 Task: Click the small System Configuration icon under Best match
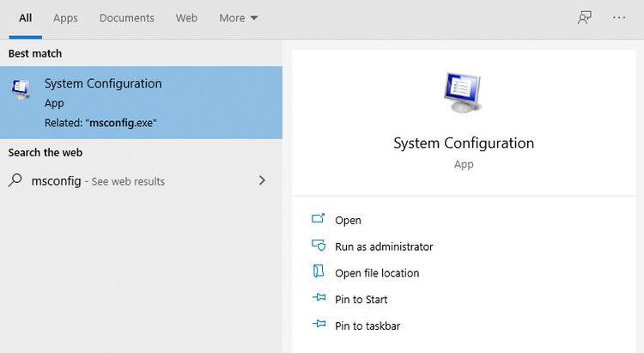pyautogui.click(x=21, y=89)
